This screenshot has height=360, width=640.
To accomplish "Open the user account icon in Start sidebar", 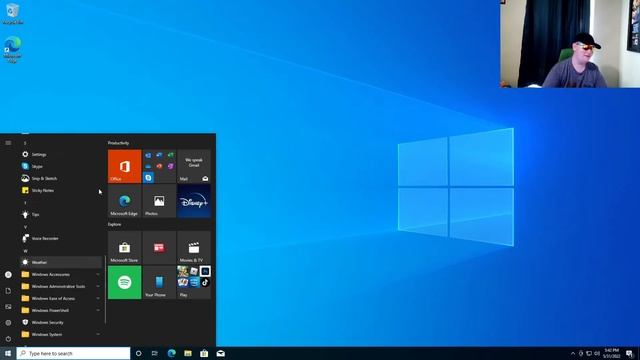I will click(8, 275).
